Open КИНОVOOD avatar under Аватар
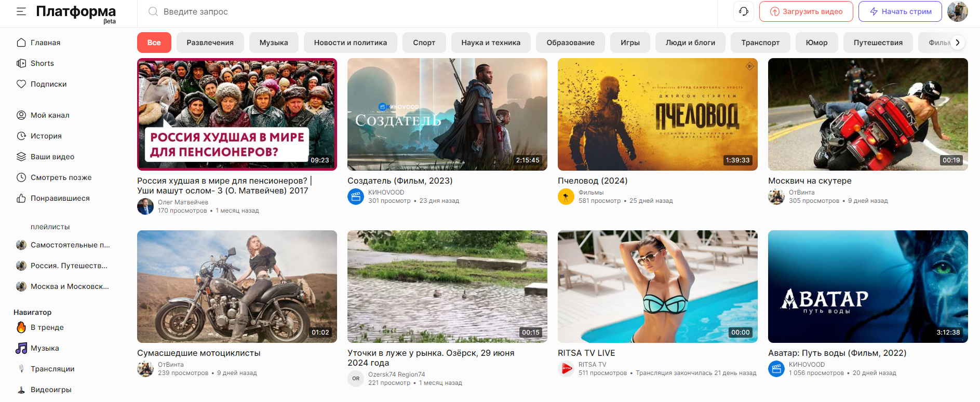980x402 pixels. (x=776, y=369)
